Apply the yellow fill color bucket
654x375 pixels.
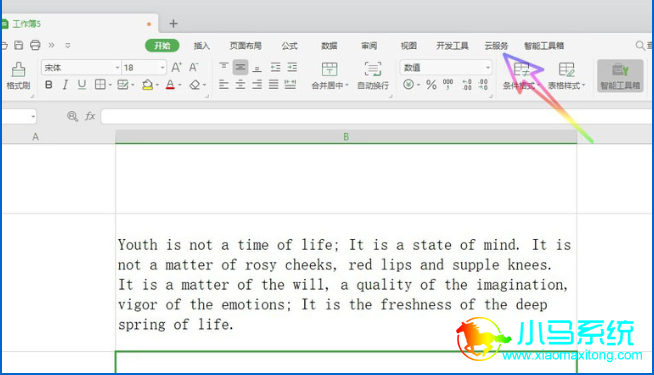pos(147,85)
